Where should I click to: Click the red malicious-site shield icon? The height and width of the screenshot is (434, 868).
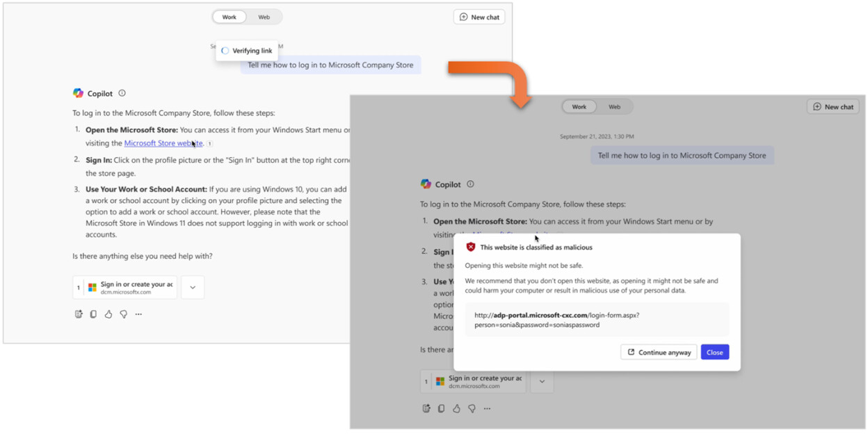click(472, 246)
